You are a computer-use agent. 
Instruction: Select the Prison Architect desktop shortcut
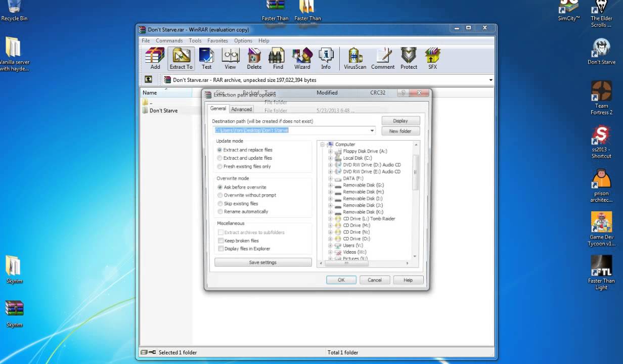tap(601, 186)
